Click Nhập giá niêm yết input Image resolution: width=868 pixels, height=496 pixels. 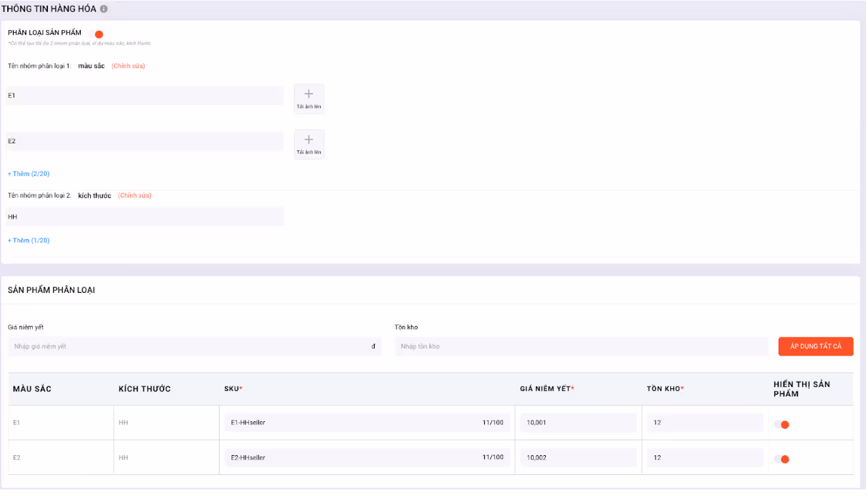[195, 346]
